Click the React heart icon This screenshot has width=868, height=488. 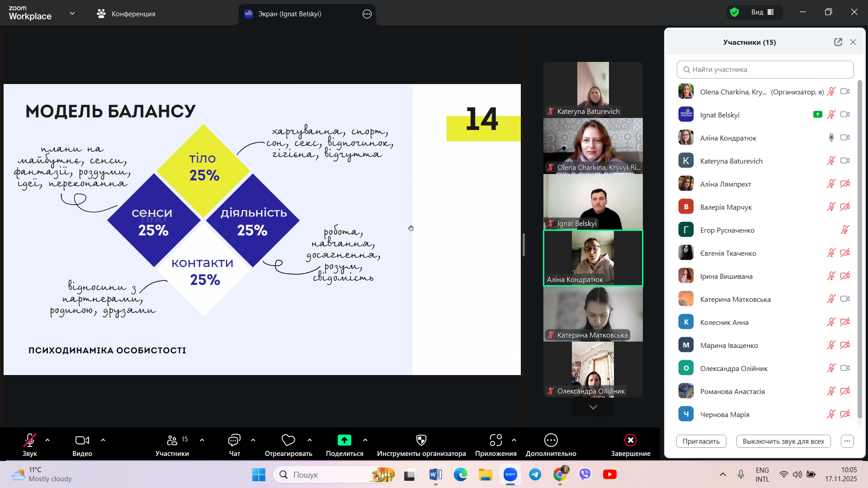[288, 440]
